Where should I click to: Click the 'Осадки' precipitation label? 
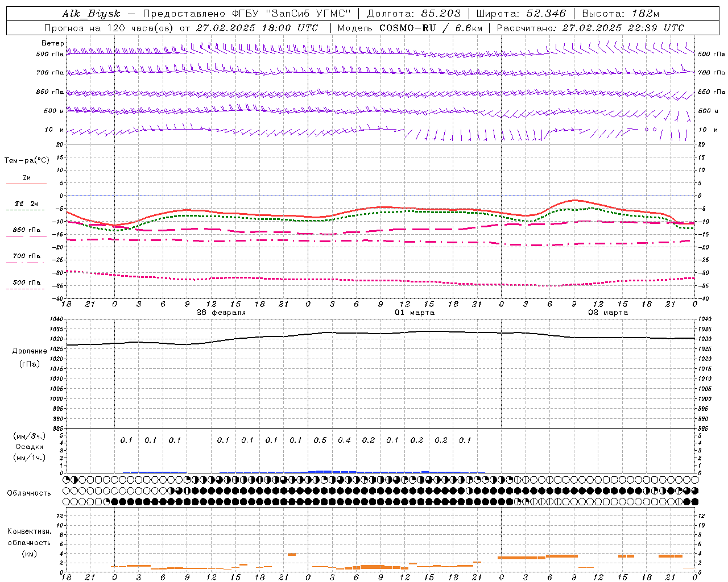[x=30, y=447]
